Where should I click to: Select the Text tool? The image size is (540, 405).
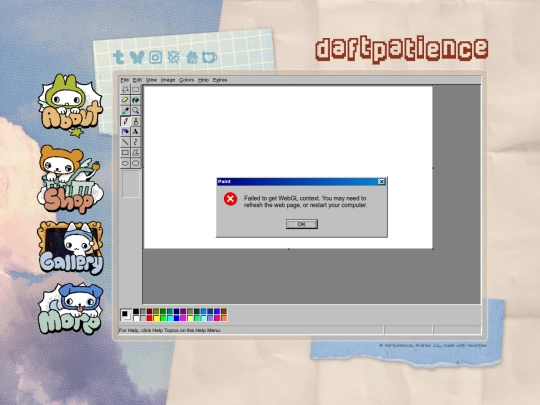[x=136, y=132]
